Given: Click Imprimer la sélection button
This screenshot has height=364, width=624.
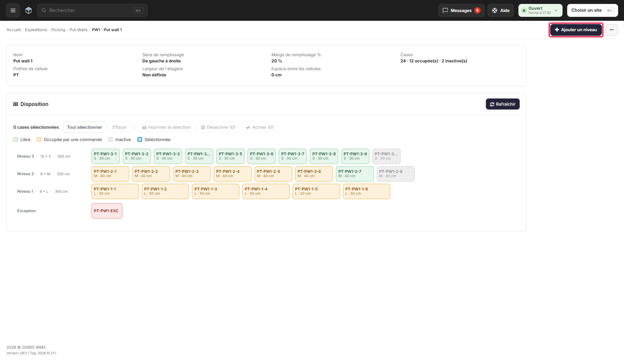Looking at the screenshot, I should 166,127.
